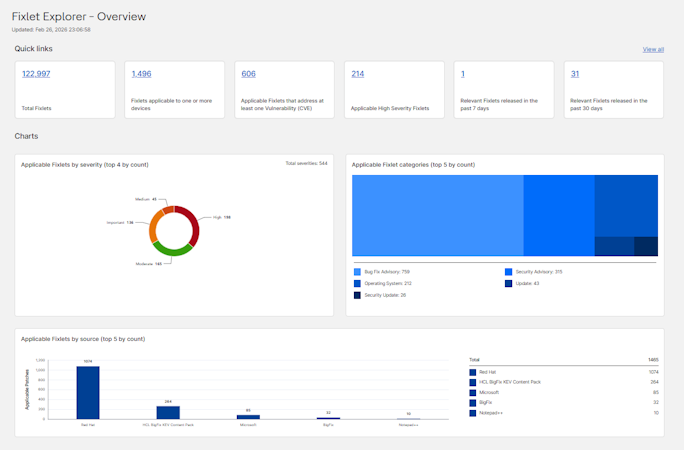This screenshot has width=684, height=450.
Task: Click HCL BigFix KEV Content Pack legend swatch
Action: (472, 382)
